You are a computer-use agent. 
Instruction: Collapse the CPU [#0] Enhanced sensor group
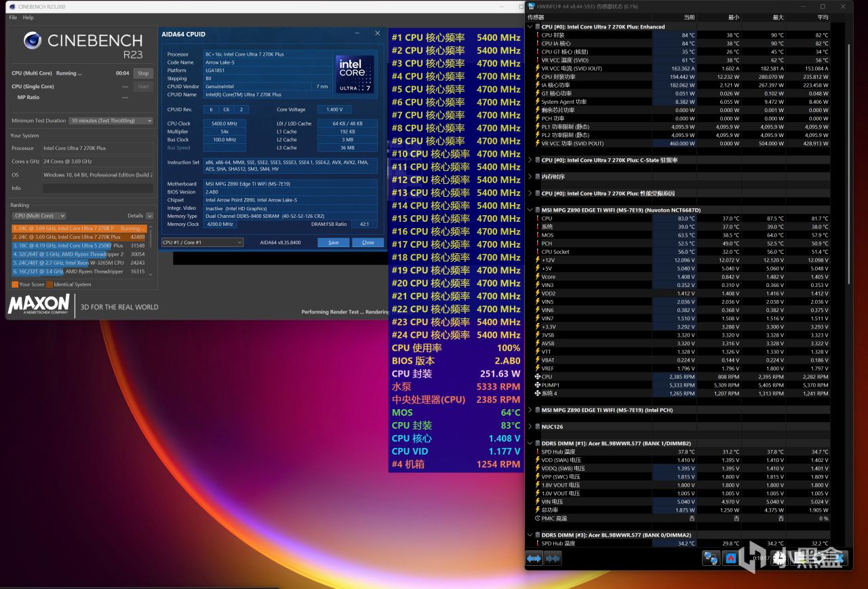[530, 26]
